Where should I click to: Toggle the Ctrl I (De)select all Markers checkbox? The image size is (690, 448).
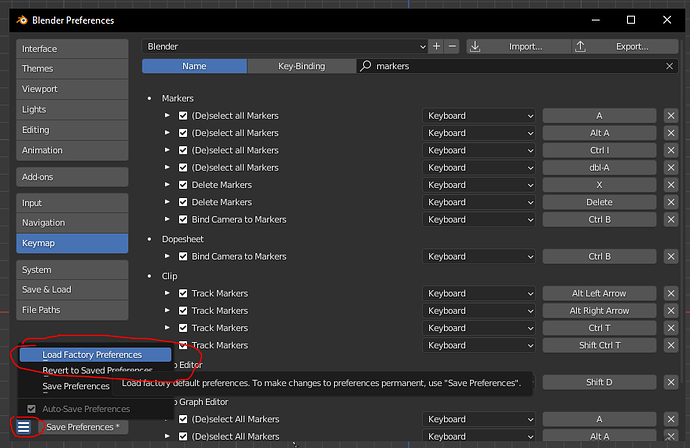183,151
